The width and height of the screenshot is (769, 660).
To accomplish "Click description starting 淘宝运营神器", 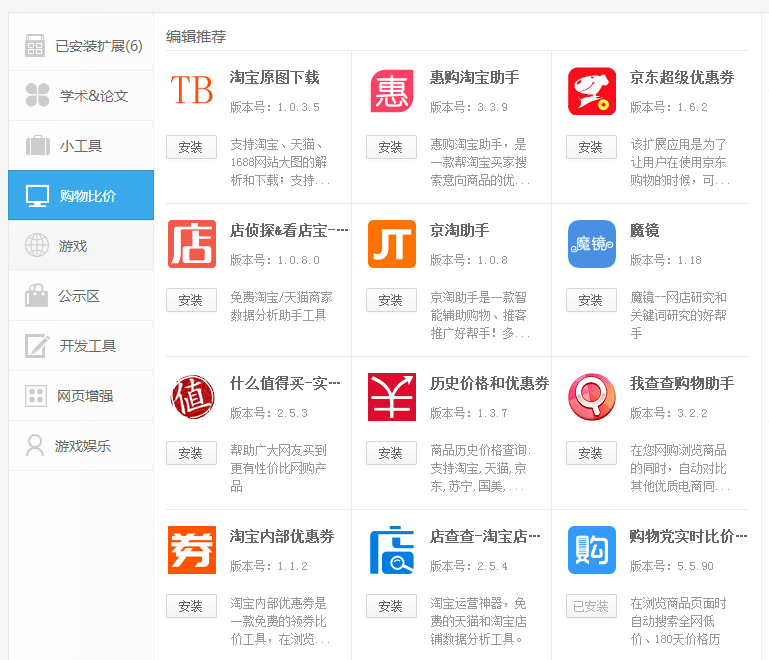I will 479,621.
